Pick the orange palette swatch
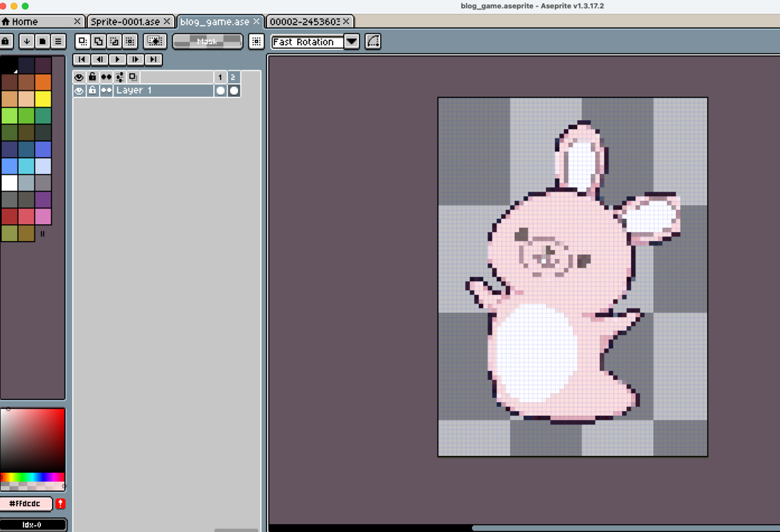The height and width of the screenshot is (532, 780). pyautogui.click(x=43, y=82)
